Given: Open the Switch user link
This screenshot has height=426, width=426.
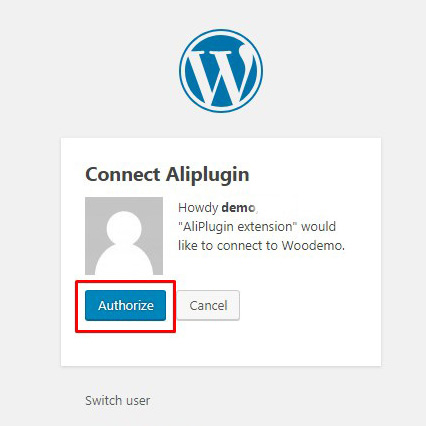Looking at the screenshot, I should tap(118, 400).
